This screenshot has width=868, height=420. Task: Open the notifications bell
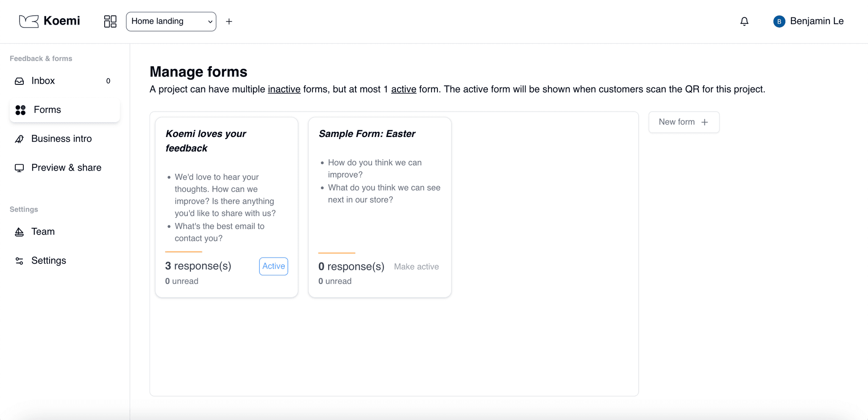click(744, 21)
